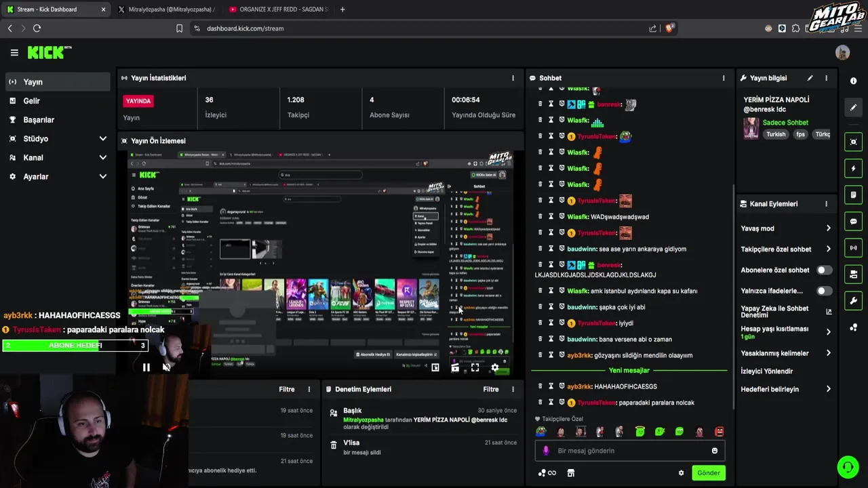Insert the red robot face emote
The image size is (868, 488).
(719, 432)
